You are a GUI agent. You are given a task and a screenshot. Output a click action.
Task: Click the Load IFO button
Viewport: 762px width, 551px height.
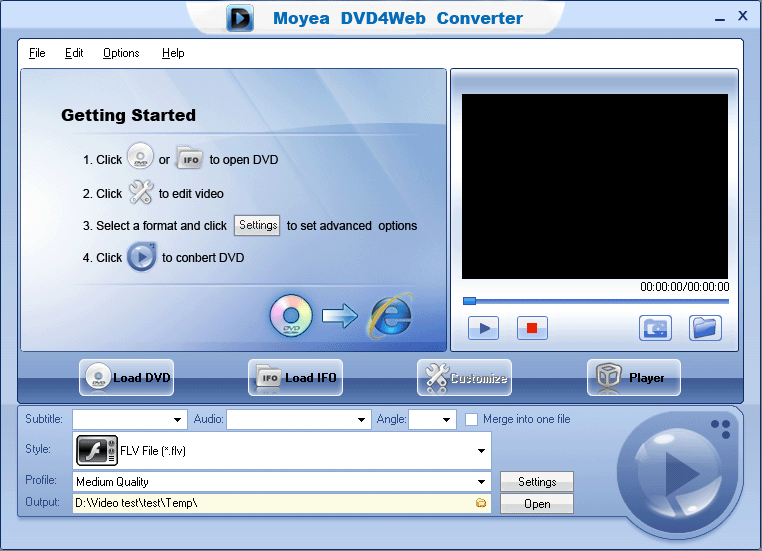pos(295,377)
